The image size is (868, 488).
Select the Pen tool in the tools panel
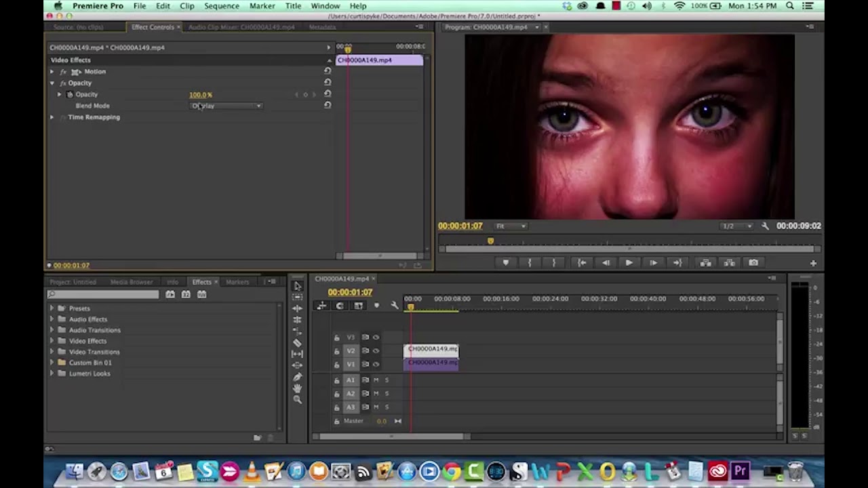(297, 376)
